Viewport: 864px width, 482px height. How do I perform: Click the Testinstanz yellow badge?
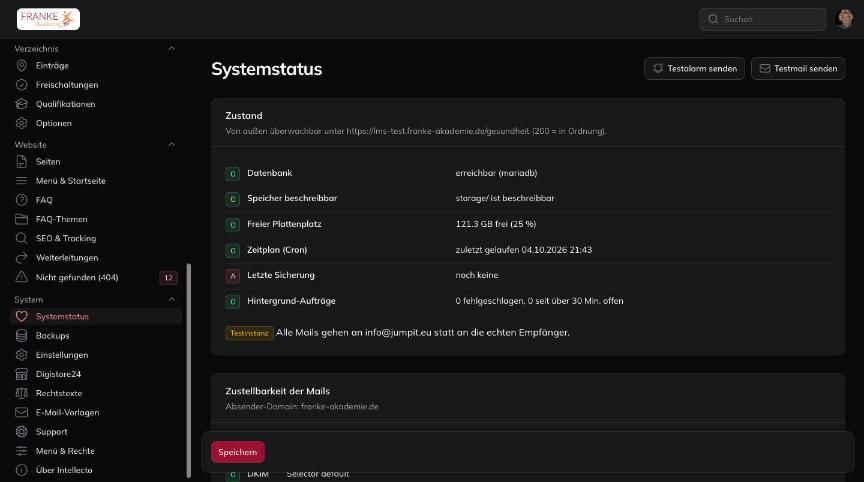click(249, 333)
